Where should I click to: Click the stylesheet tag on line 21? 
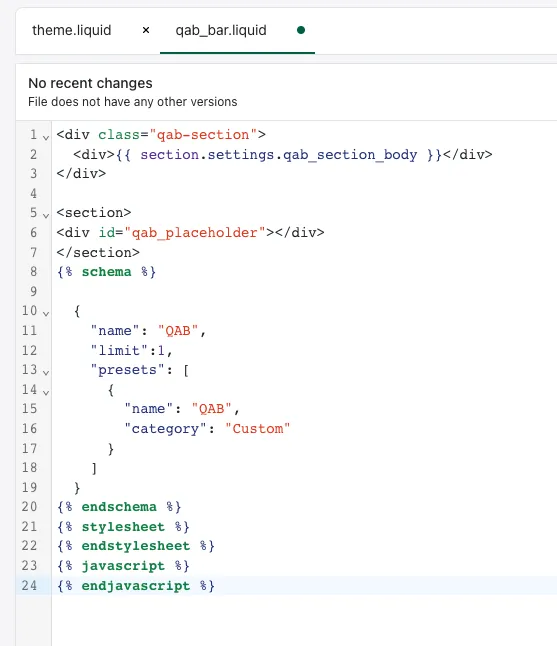point(123,527)
